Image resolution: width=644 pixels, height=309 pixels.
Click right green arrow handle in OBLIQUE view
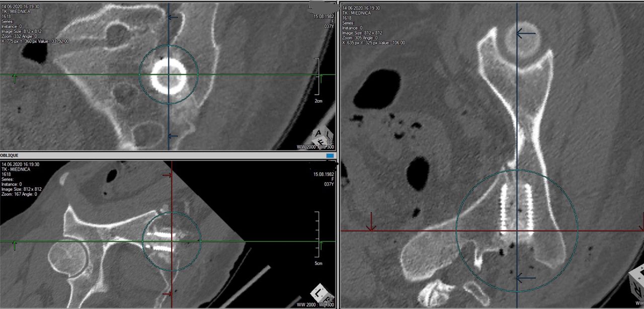pyautogui.click(x=321, y=245)
